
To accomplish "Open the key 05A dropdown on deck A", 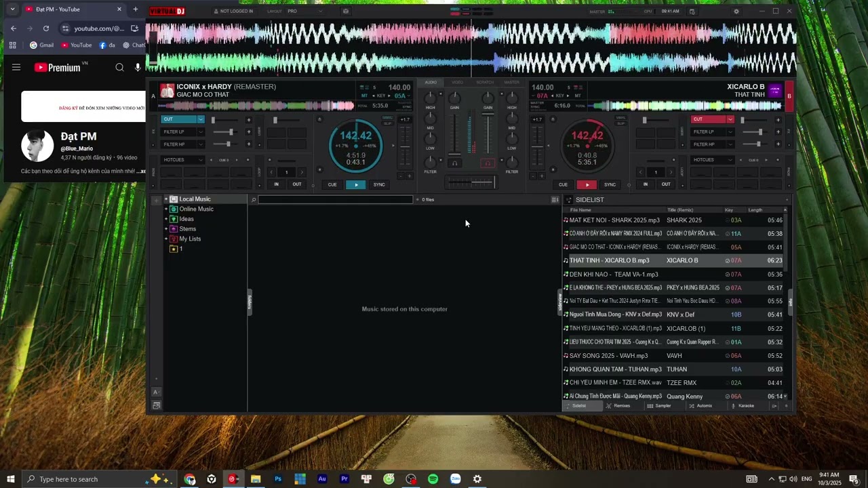I will pos(401,96).
